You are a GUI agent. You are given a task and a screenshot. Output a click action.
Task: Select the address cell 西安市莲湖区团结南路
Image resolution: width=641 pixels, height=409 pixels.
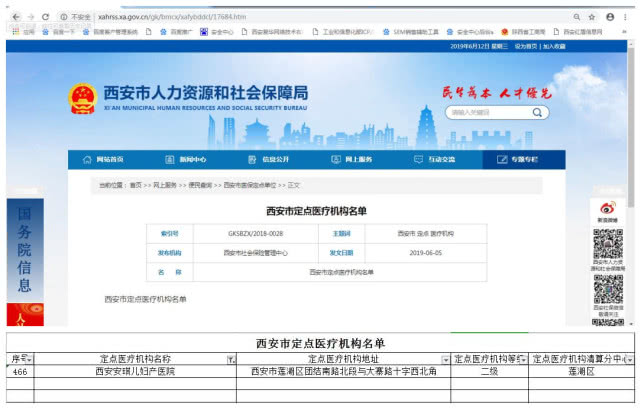click(x=343, y=372)
